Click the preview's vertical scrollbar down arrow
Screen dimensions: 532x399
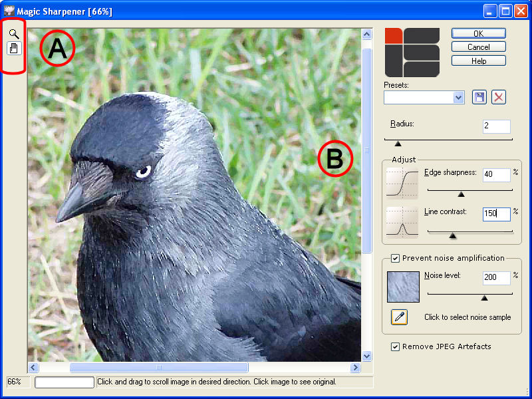[x=366, y=356]
